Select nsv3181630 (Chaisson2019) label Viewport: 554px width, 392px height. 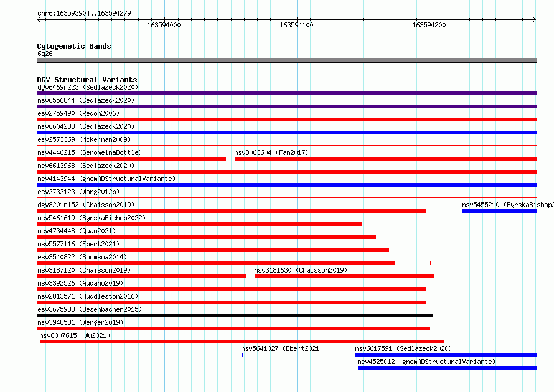(301, 270)
